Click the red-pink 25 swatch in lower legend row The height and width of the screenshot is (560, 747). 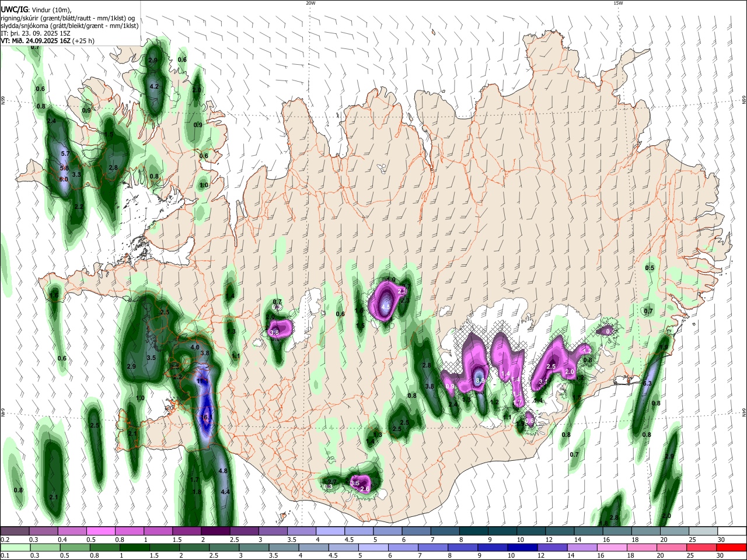tap(701, 548)
